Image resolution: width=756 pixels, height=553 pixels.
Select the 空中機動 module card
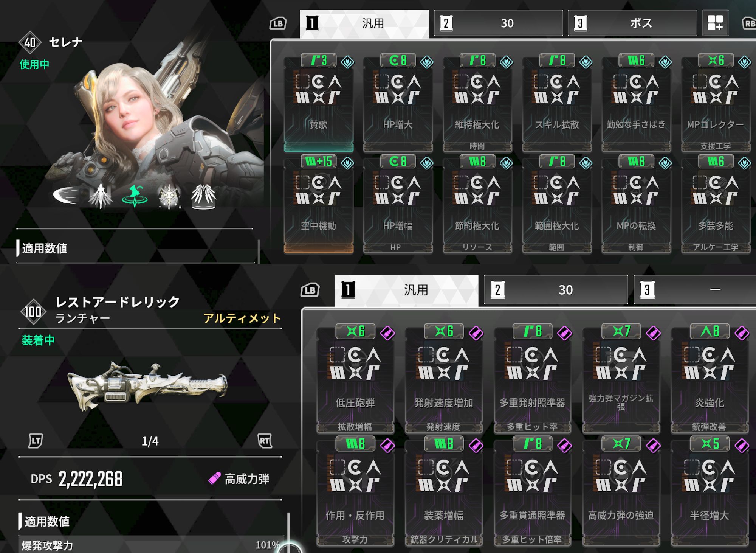(x=319, y=204)
